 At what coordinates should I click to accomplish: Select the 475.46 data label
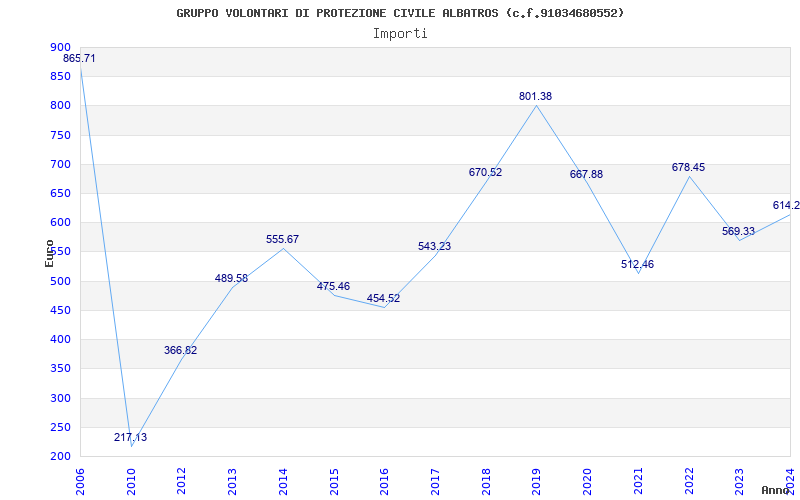point(333,286)
